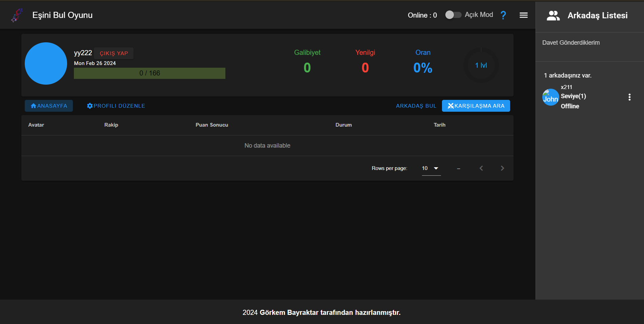The image size is (644, 324).
Task: Sort by Rakip column header
Action: [111, 125]
